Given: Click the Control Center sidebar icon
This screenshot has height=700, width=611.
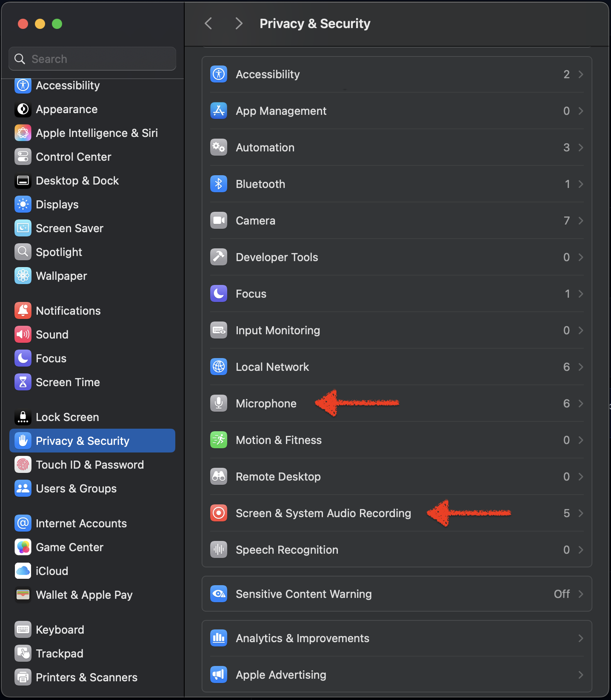Looking at the screenshot, I should (x=23, y=157).
